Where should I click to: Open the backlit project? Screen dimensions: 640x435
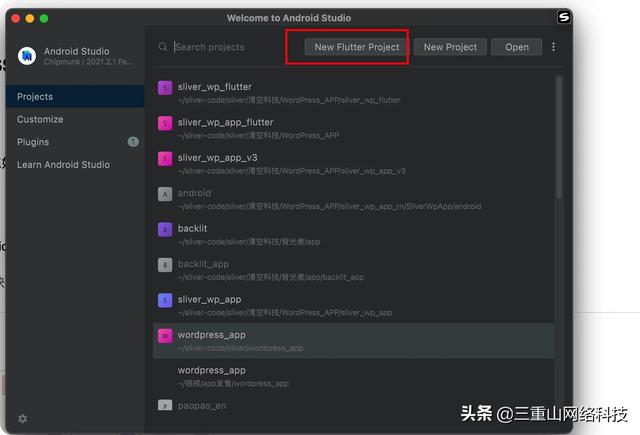click(x=353, y=235)
